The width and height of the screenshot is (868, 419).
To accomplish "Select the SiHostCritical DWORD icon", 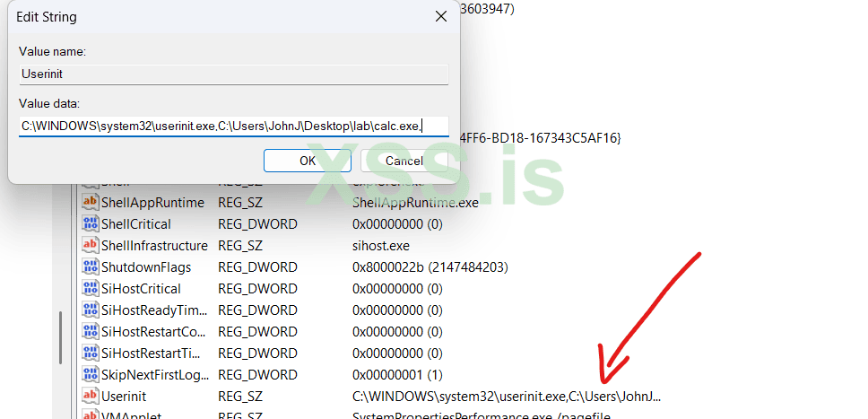I will [x=90, y=289].
